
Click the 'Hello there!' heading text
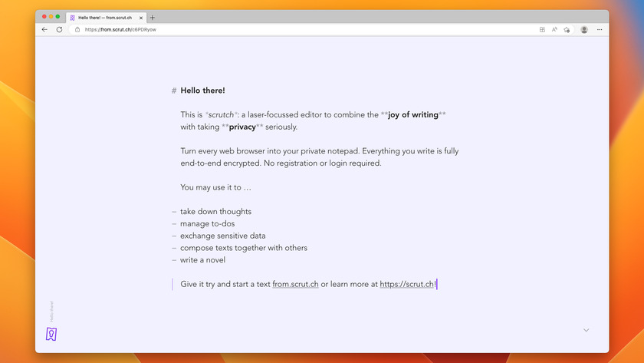[x=202, y=91]
